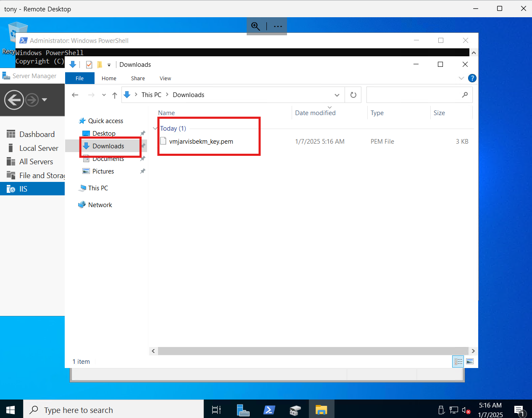Open the File ribbon tab

pyautogui.click(x=79, y=79)
